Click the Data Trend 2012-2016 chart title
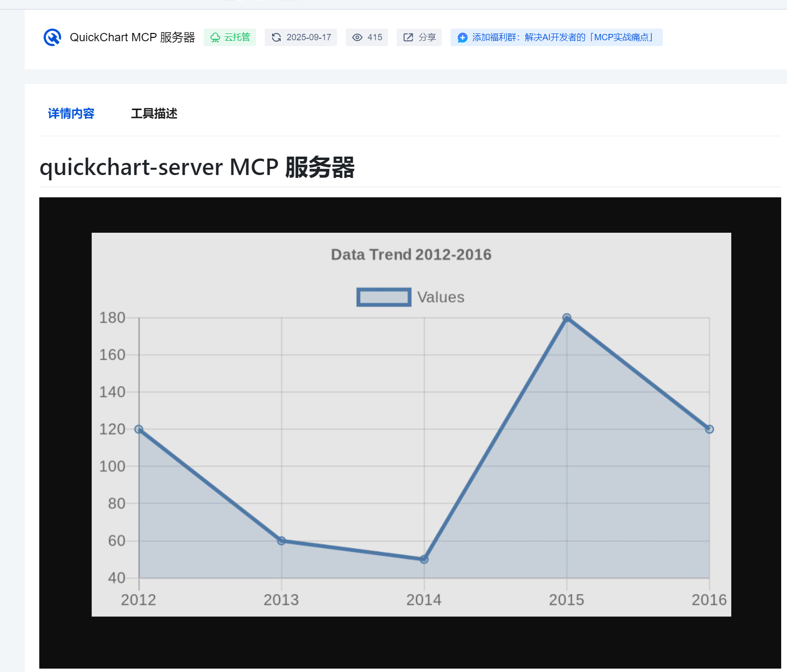 (411, 255)
